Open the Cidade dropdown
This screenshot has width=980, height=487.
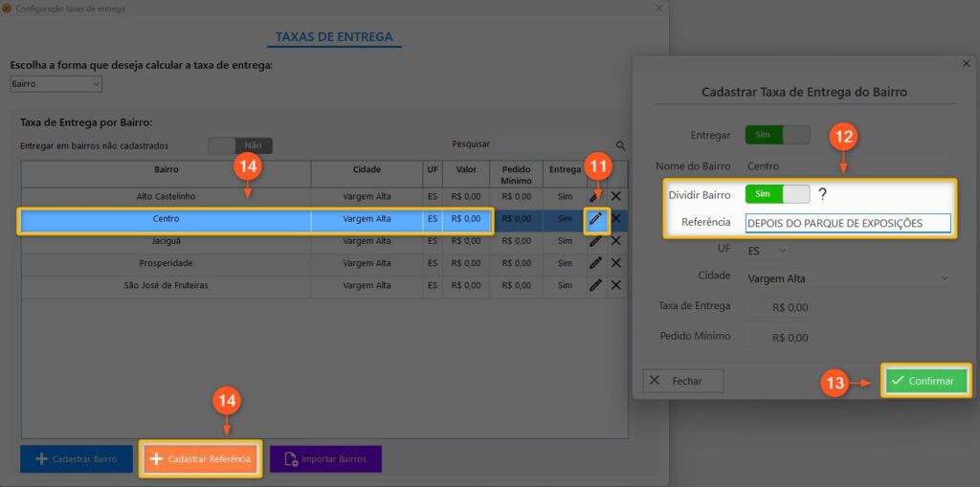pyautogui.click(x=847, y=278)
